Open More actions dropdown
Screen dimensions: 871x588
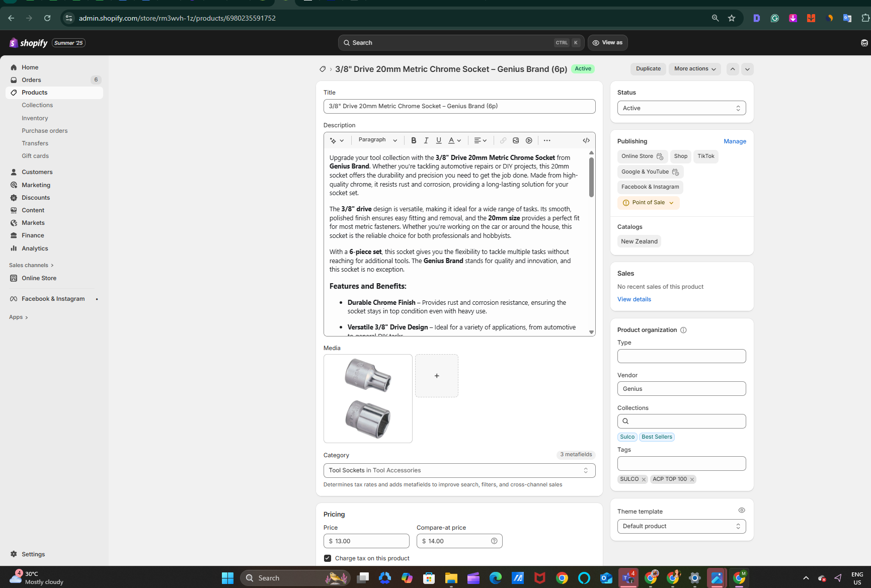(695, 69)
